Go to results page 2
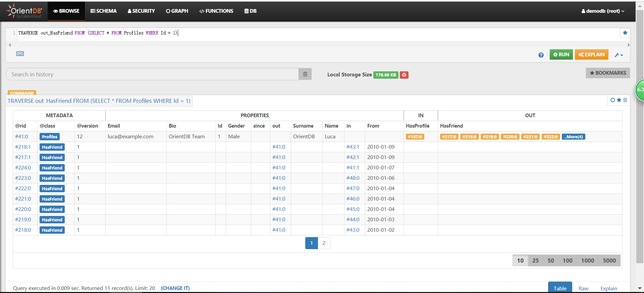Viewport: 644px width, 293px height. tap(324, 243)
